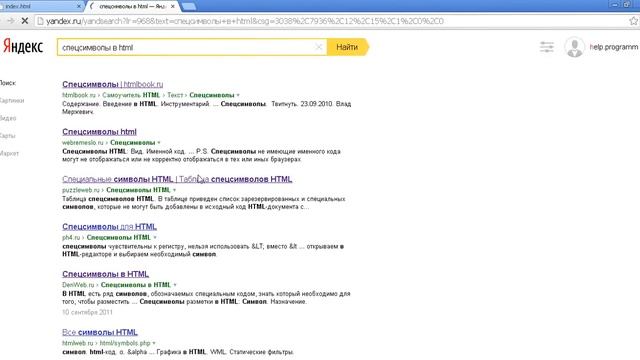Open the 'Все символы HTML' result
The width and height of the screenshot is (640, 360).
coord(100,332)
